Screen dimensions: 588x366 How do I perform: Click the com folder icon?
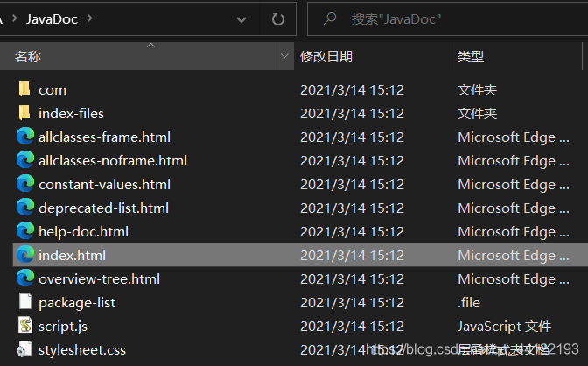pyautogui.click(x=24, y=89)
